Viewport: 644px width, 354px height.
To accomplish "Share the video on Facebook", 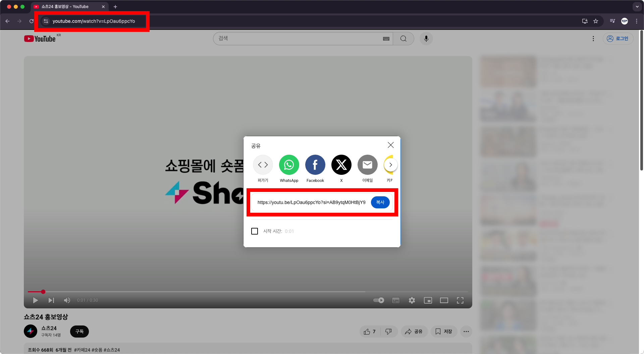I will 315,165.
